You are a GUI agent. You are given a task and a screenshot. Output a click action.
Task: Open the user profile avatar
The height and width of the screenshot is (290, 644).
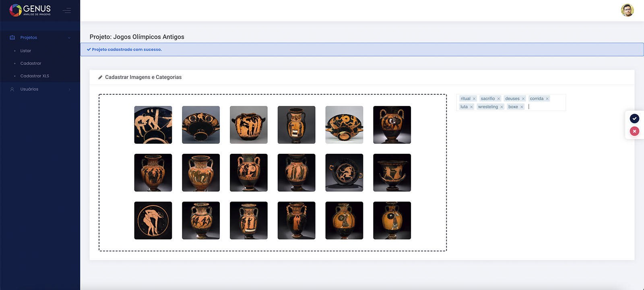click(627, 10)
